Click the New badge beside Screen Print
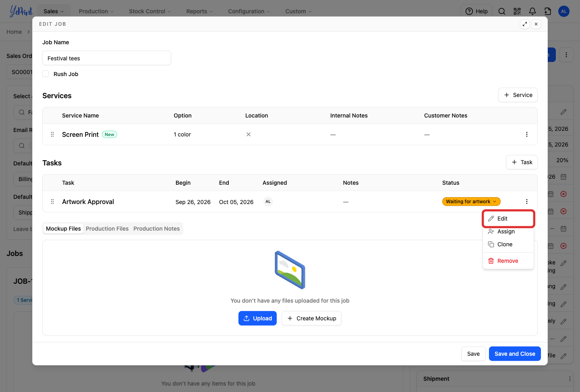This screenshot has width=580, height=392. click(x=110, y=134)
